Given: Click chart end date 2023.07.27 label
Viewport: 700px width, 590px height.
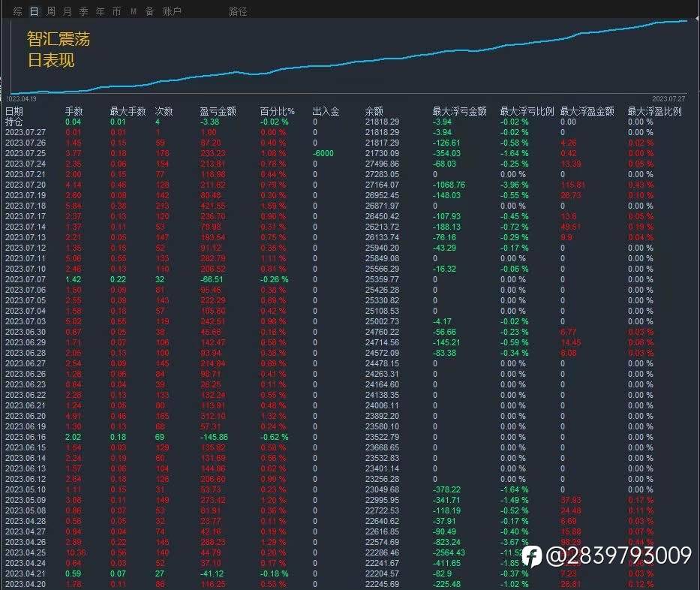Looking at the screenshot, I should pyautogui.click(x=668, y=98).
